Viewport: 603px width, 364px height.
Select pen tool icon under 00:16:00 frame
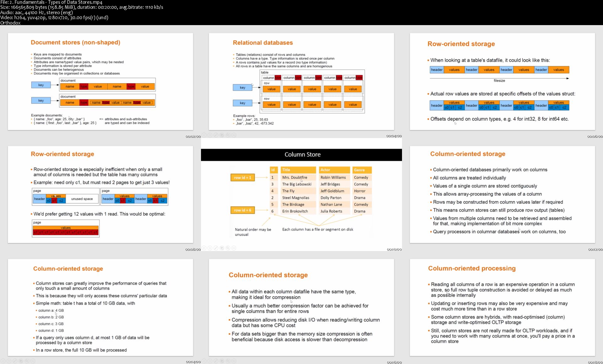(x=216, y=361)
